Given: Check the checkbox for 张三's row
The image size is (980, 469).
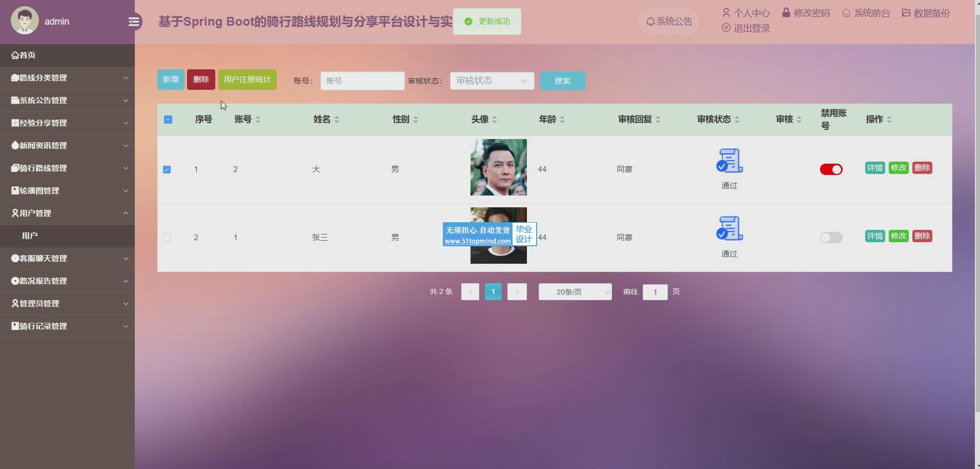Looking at the screenshot, I should [167, 238].
